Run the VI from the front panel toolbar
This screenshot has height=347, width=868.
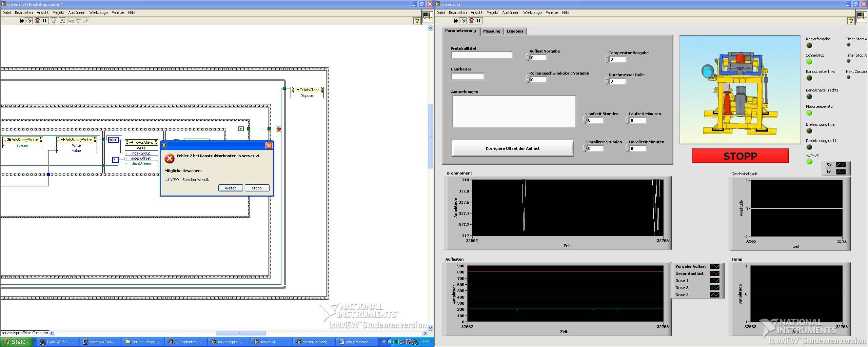point(455,21)
